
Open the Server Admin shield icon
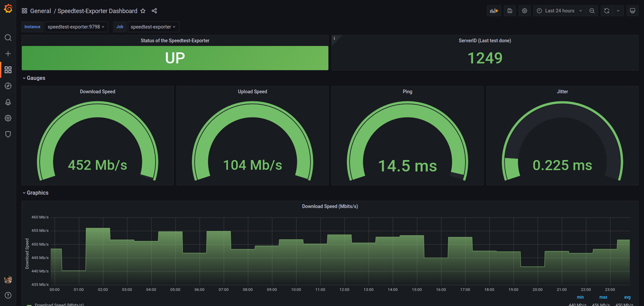pos(8,134)
